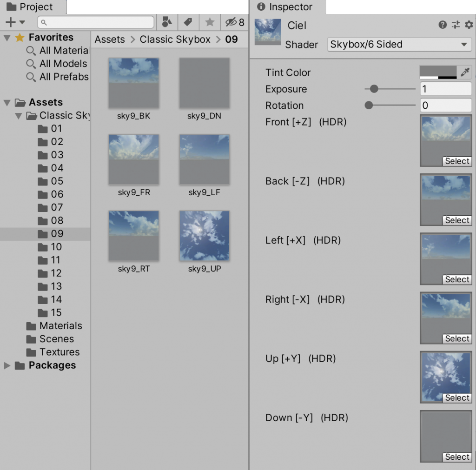Open the Inspector help question mark icon
Viewport: 476px width, 470px height.
point(443,25)
